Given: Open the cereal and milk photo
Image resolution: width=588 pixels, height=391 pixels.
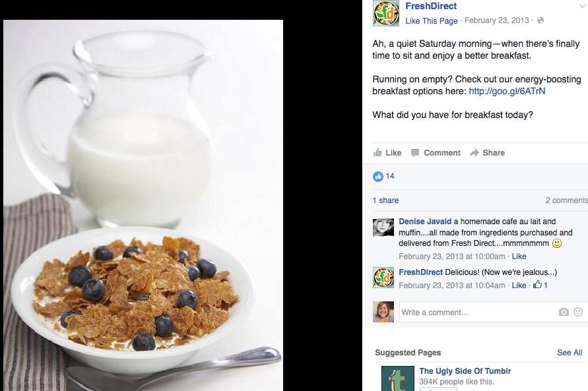Looking at the screenshot, I should click(143, 205).
